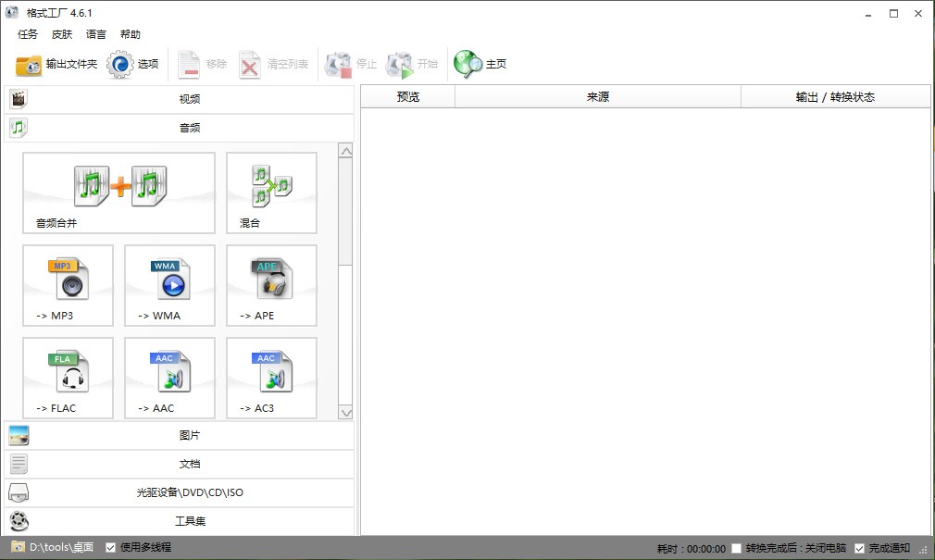Open the 帮助 help menu
This screenshot has width=935, height=560.
coord(130,34)
